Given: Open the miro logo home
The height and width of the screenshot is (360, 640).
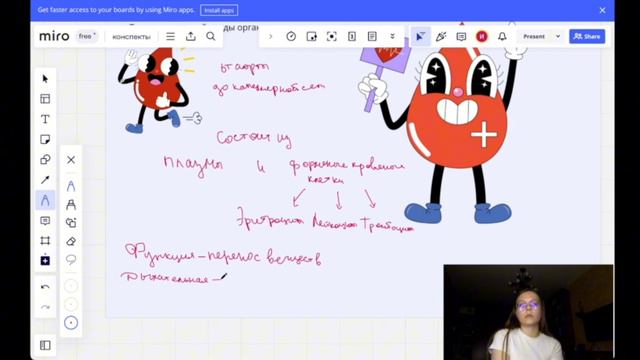Looking at the screenshot, I should coord(54,36).
